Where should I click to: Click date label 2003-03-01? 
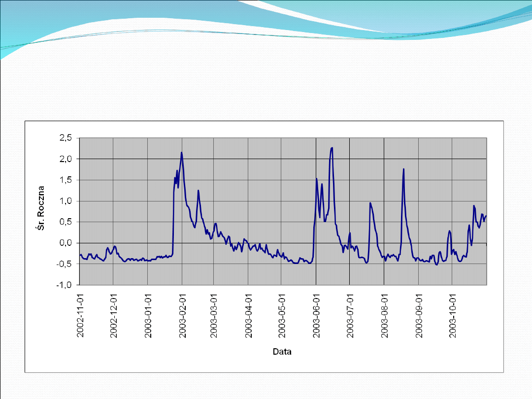[x=214, y=316]
